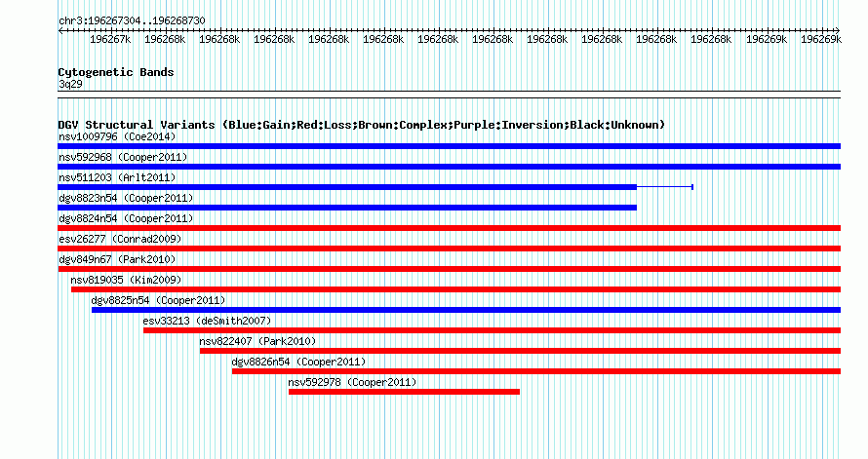Viewport: 868px width, 459px height.
Task: Open esv26277 (Conrad2009) variant label
Action: pos(120,239)
